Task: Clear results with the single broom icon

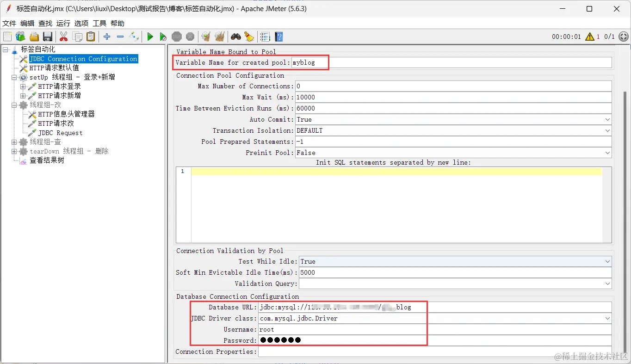Action: 206,37
